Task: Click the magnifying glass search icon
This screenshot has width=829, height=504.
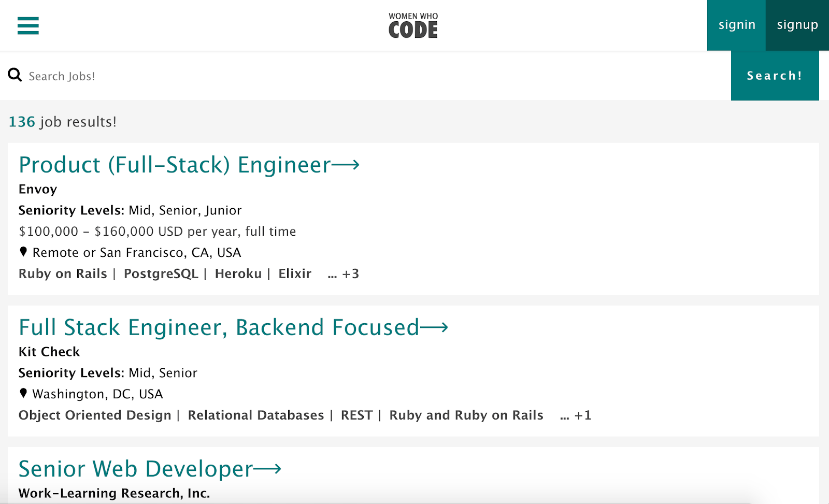Action: tap(15, 75)
